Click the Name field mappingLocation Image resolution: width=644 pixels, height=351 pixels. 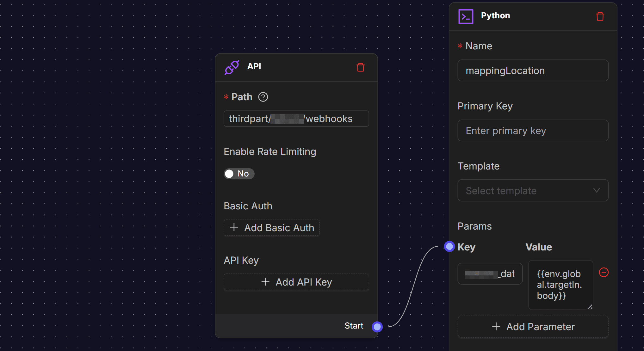[533, 71]
